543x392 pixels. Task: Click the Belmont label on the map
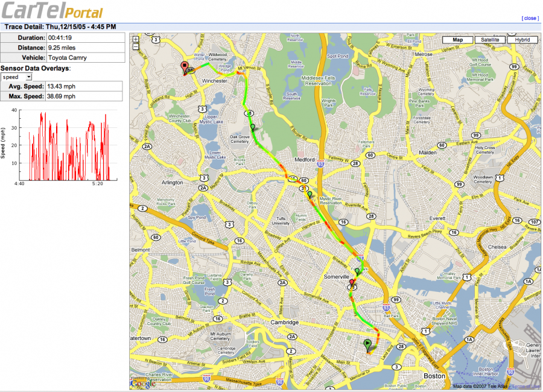141,250
